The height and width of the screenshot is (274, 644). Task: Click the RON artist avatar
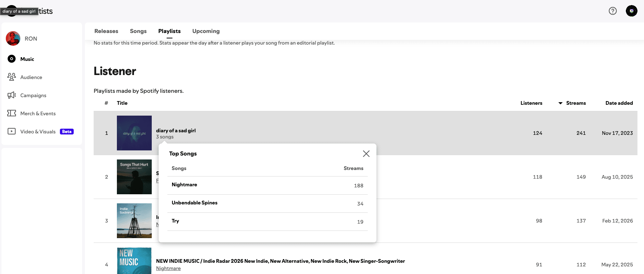[13, 38]
